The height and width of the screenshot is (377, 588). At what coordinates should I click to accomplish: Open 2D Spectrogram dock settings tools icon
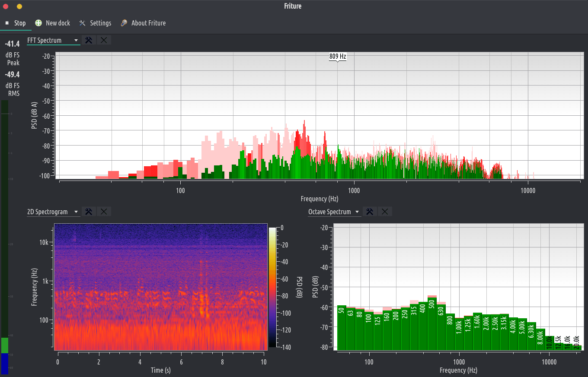89,212
